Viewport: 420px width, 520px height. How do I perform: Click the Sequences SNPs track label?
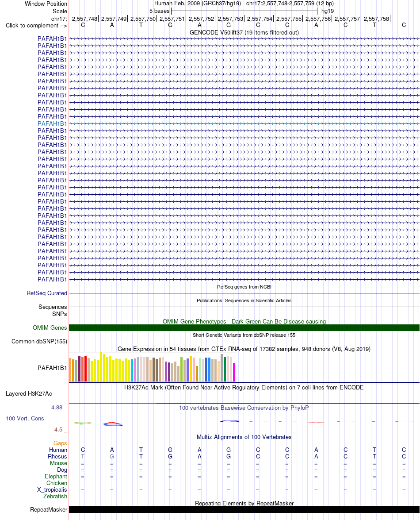(x=53, y=310)
